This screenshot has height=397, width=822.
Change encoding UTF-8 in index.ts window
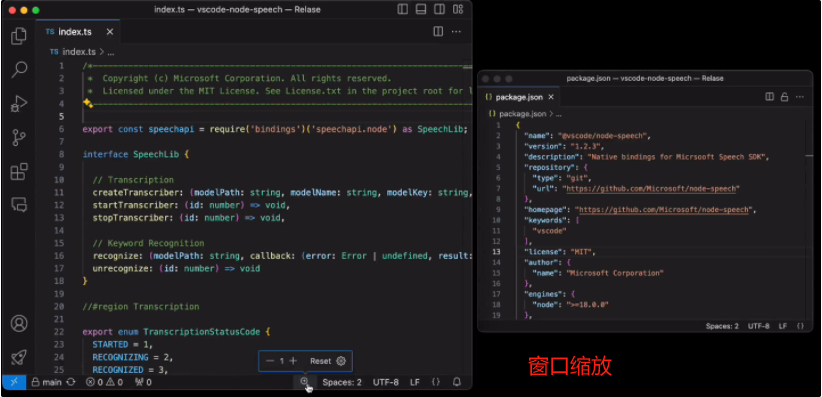(x=386, y=382)
